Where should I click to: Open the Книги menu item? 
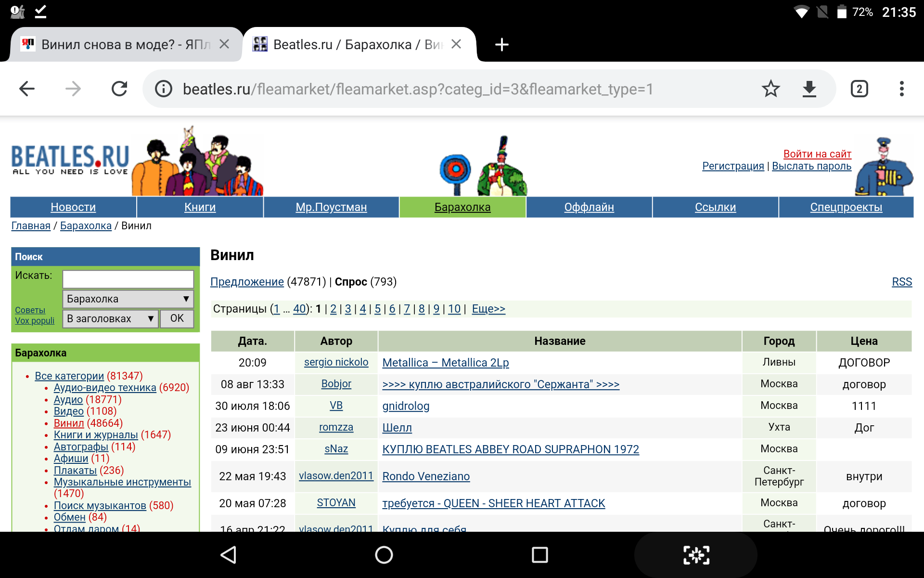(200, 207)
